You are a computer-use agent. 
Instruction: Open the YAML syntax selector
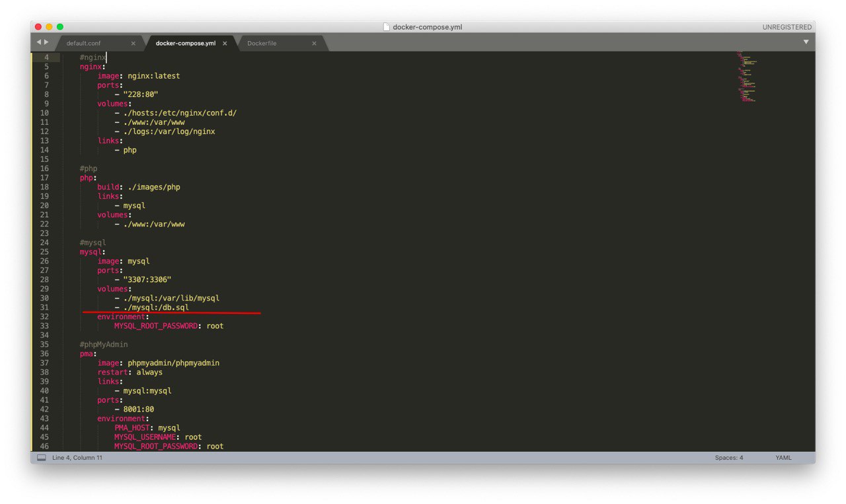coord(783,458)
